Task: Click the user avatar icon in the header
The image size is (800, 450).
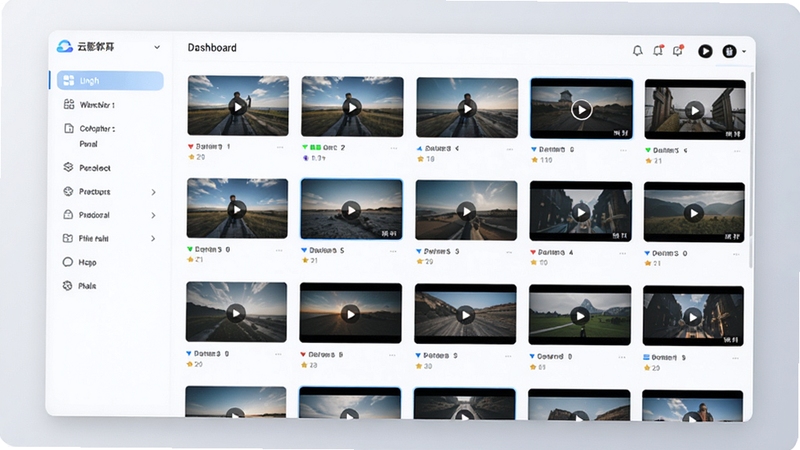Action: point(729,51)
